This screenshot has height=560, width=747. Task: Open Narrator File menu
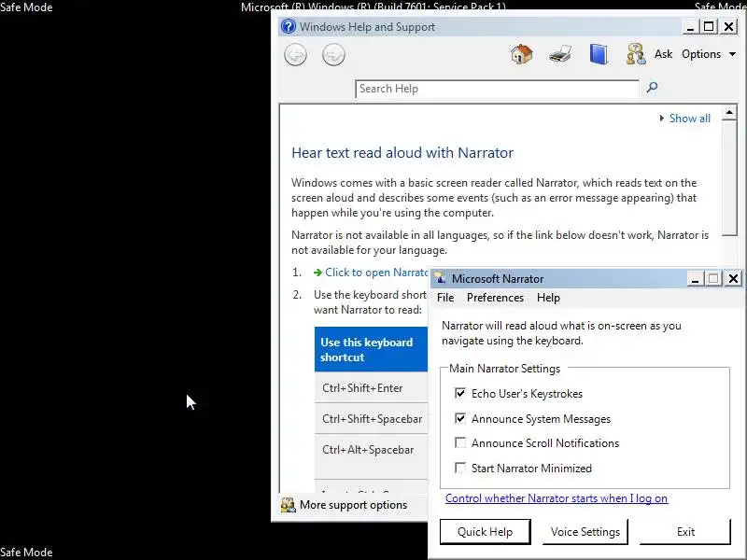click(x=445, y=298)
